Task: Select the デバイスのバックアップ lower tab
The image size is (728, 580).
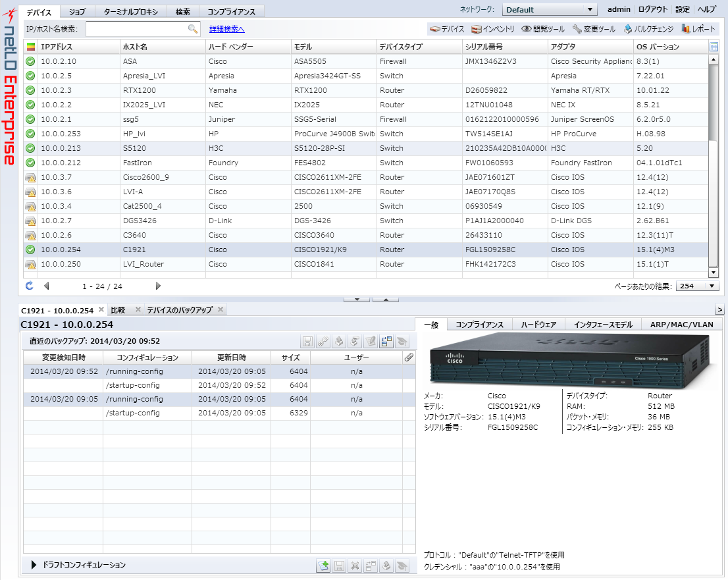Action: [180, 310]
